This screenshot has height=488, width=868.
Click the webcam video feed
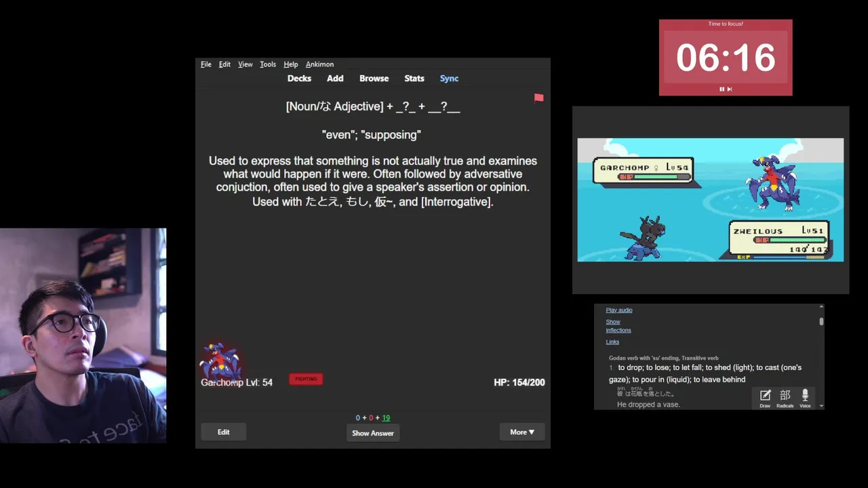[83, 335]
